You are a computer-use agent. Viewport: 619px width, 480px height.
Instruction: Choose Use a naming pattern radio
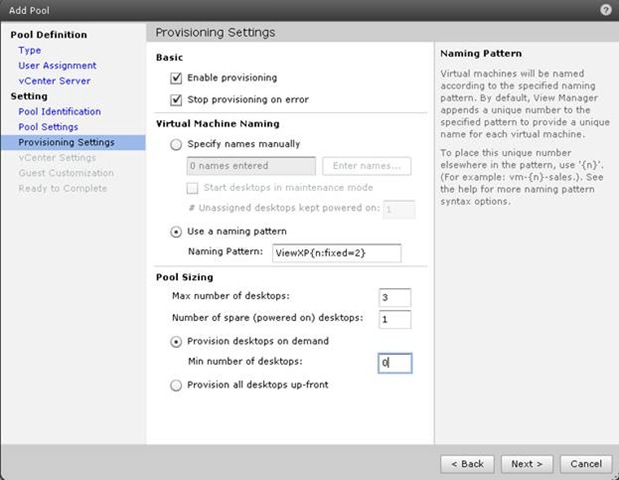(176, 232)
